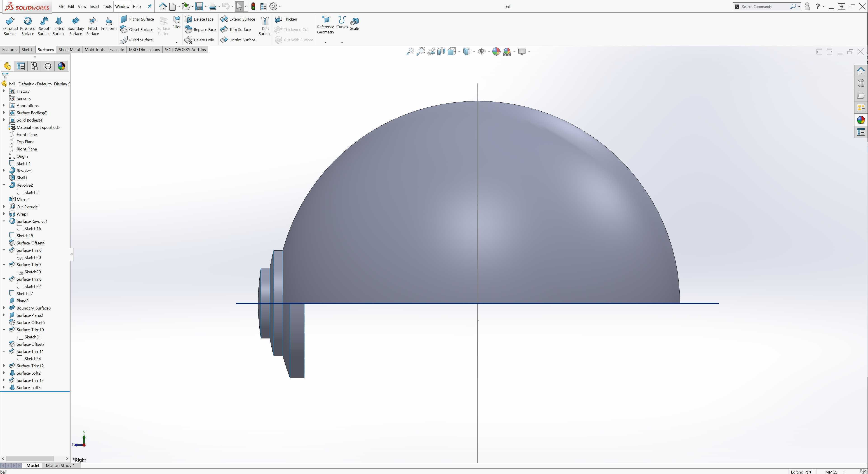
Task: Click the Offset Surface tool
Action: (x=137, y=30)
